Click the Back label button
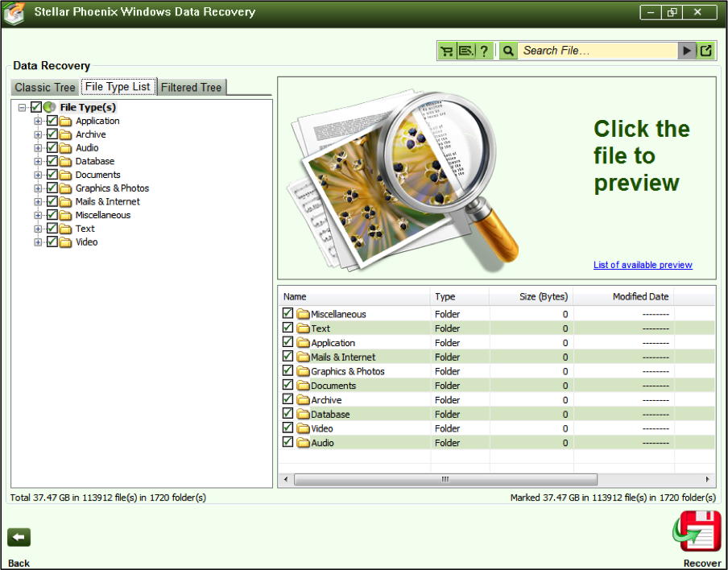This screenshot has width=728, height=570. pyautogui.click(x=19, y=563)
